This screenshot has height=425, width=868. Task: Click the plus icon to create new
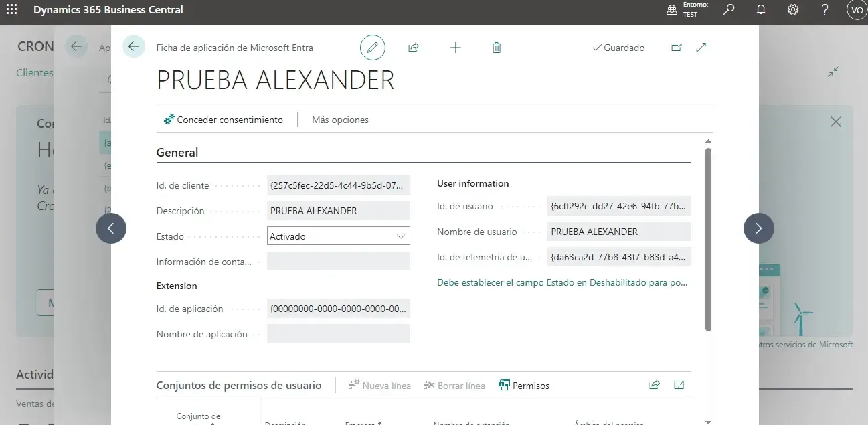455,48
